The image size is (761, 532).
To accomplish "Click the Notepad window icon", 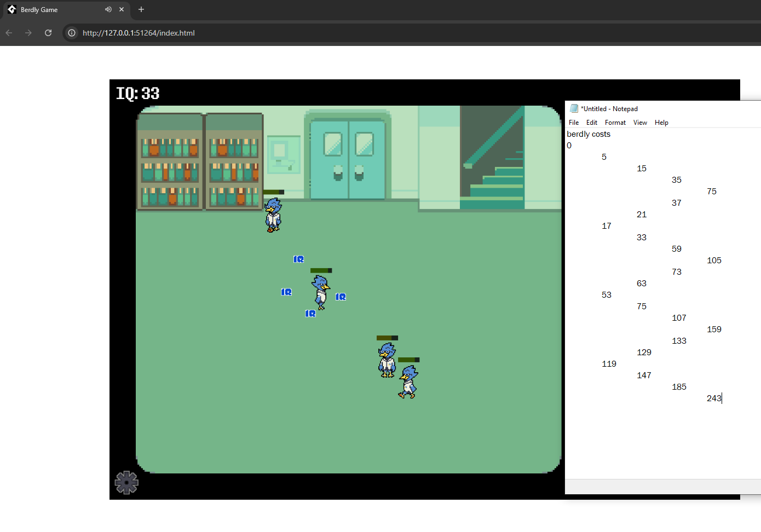I will click(x=574, y=108).
